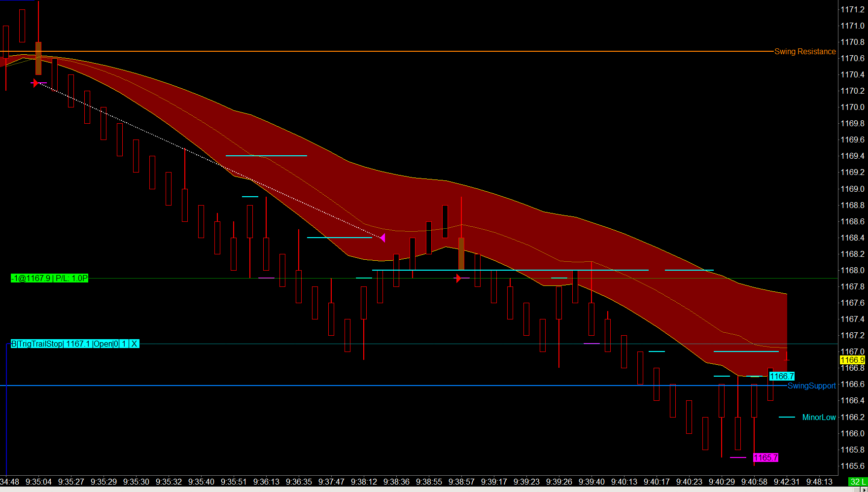The image size is (868, 492).
Task: Click the scrollbar right arrow at bottom corner
Action: tap(863, 489)
